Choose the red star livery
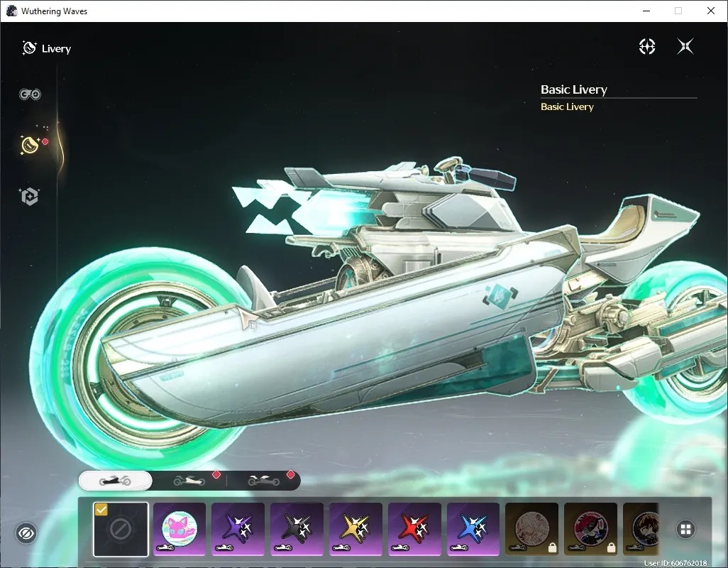This screenshot has height=568, width=728. [414, 529]
